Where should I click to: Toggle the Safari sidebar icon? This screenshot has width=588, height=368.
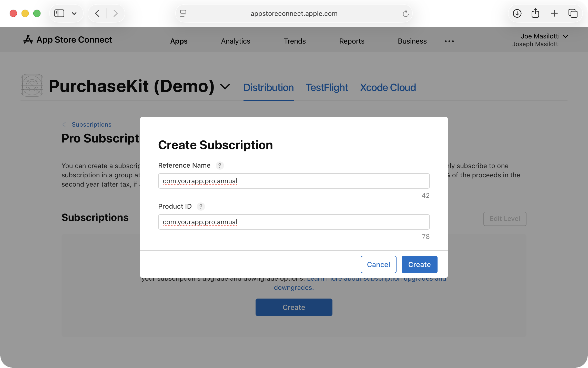[x=59, y=13]
